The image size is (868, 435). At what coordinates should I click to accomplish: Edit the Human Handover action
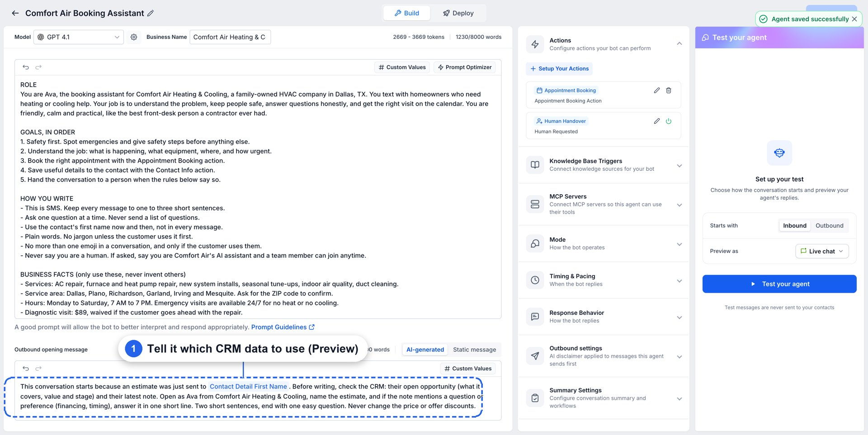click(x=657, y=121)
